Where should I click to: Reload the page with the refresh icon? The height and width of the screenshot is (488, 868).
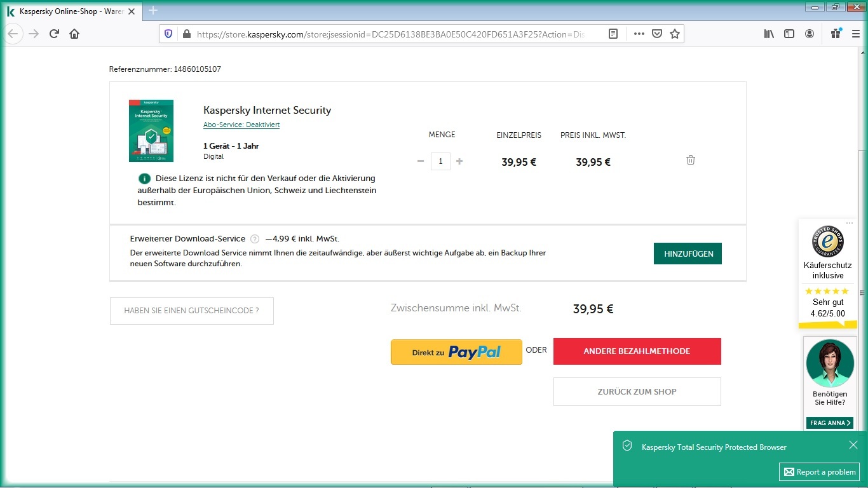point(54,34)
